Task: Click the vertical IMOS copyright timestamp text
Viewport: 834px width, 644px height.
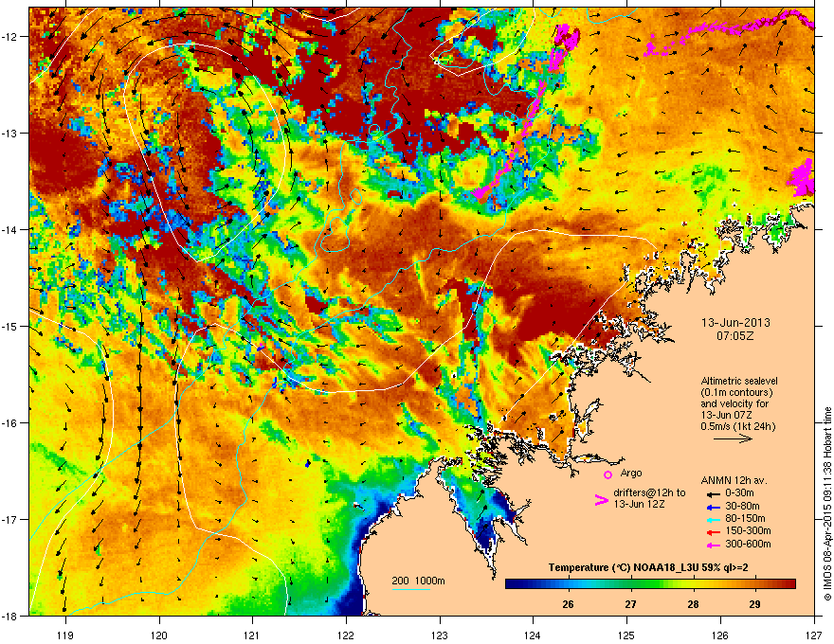Action: [x=827, y=504]
